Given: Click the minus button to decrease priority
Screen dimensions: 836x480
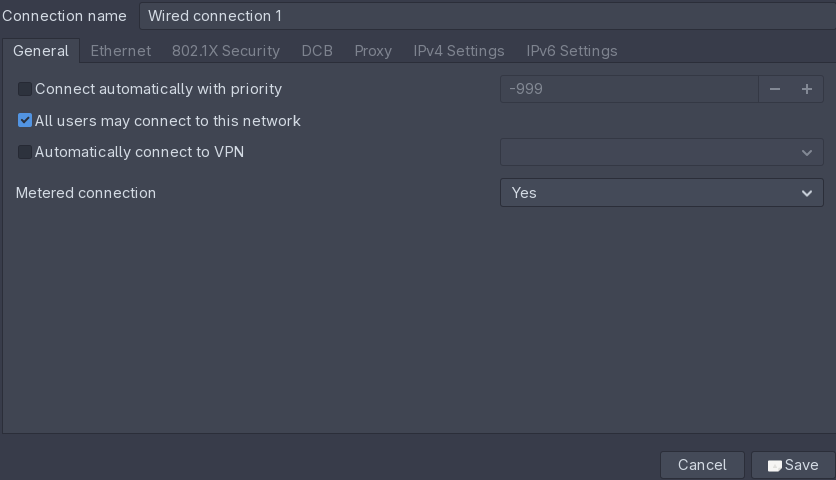Looking at the screenshot, I should [x=774, y=89].
